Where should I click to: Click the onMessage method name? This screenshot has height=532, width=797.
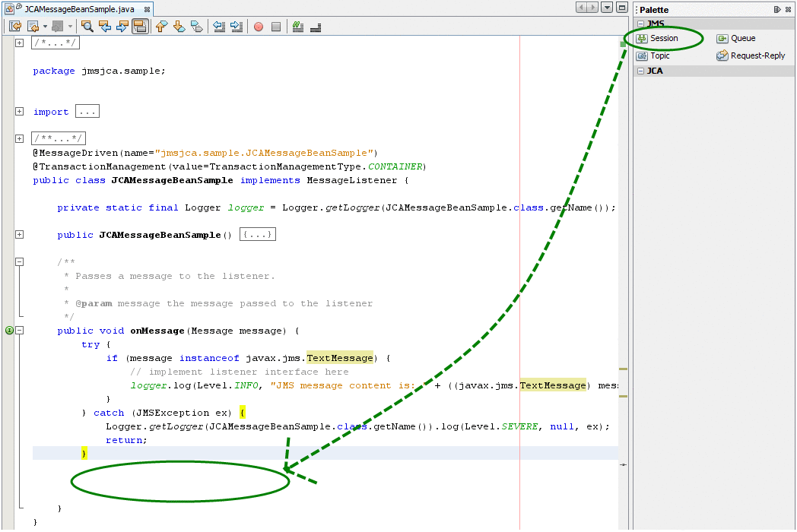[x=157, y=331]
